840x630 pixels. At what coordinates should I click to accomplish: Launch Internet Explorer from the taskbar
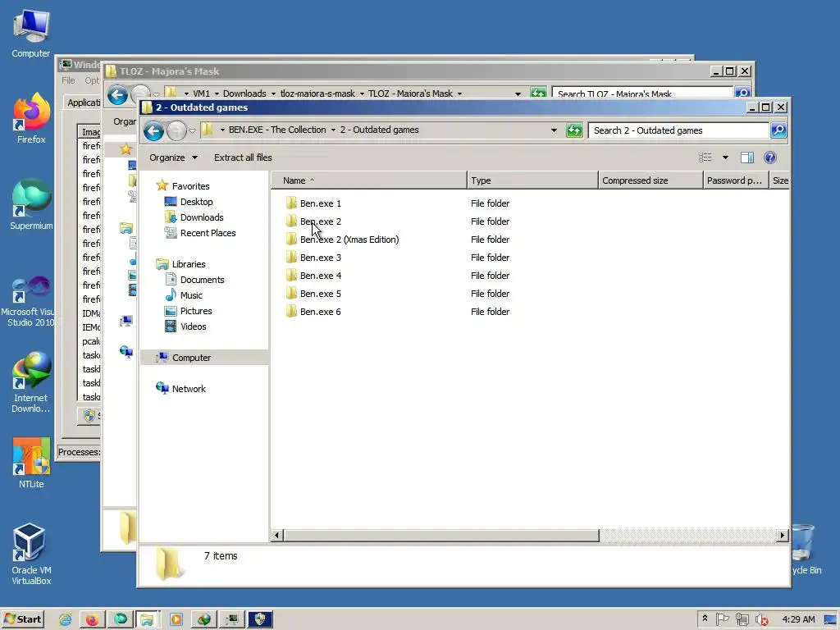pyautogui.click(x=66, y=619)
